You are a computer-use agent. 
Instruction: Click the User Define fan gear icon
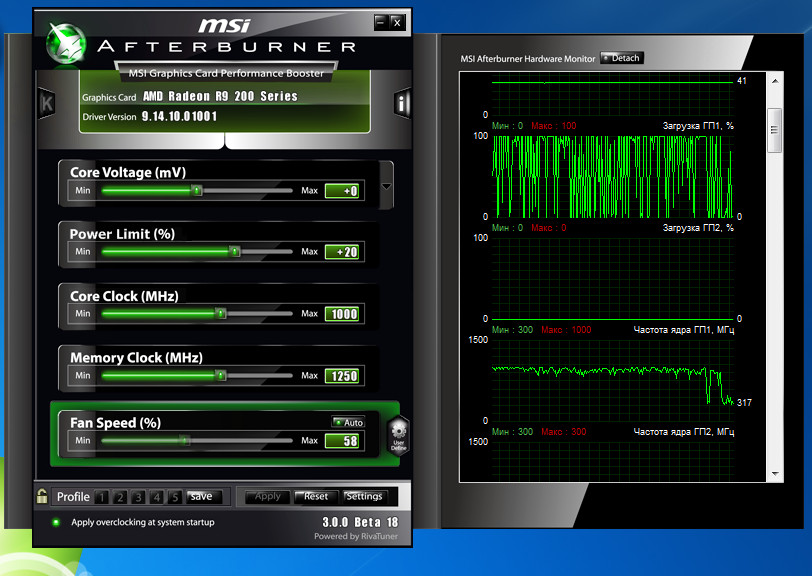399,436
